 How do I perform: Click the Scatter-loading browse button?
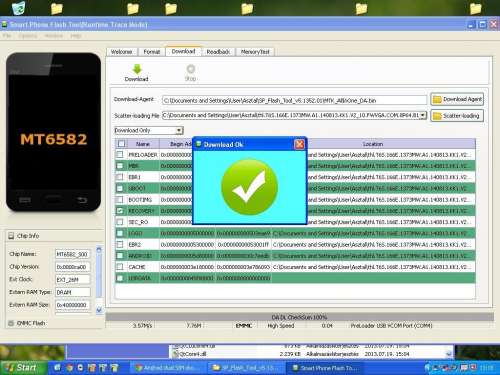click(457, 116)
